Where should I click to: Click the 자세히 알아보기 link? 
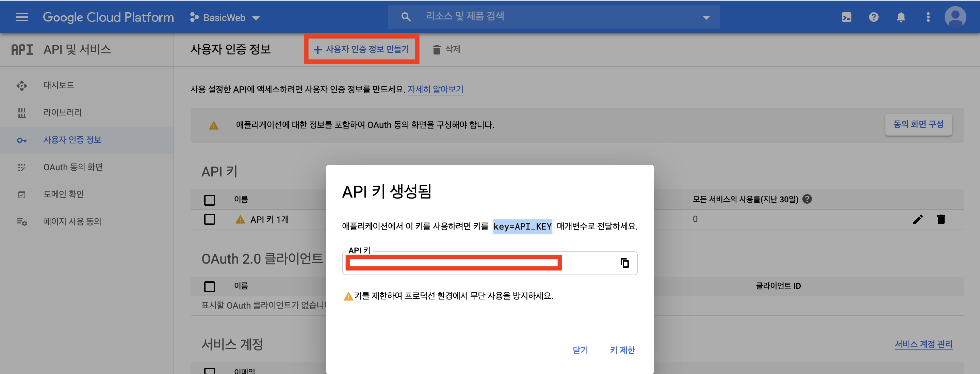click(435, 89)
